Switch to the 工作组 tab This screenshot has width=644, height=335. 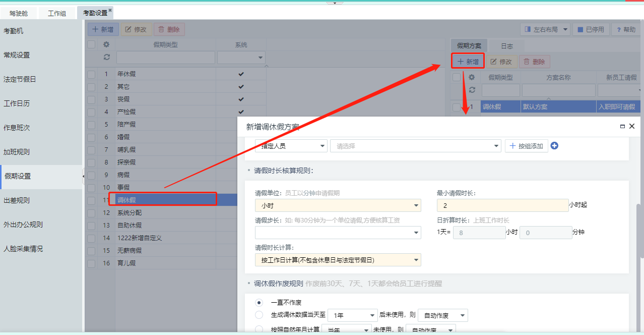57,13
